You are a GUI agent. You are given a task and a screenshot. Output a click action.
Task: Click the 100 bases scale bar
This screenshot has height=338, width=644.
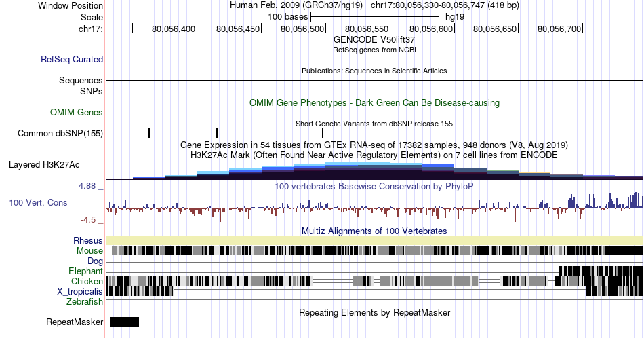pos(375,17)
